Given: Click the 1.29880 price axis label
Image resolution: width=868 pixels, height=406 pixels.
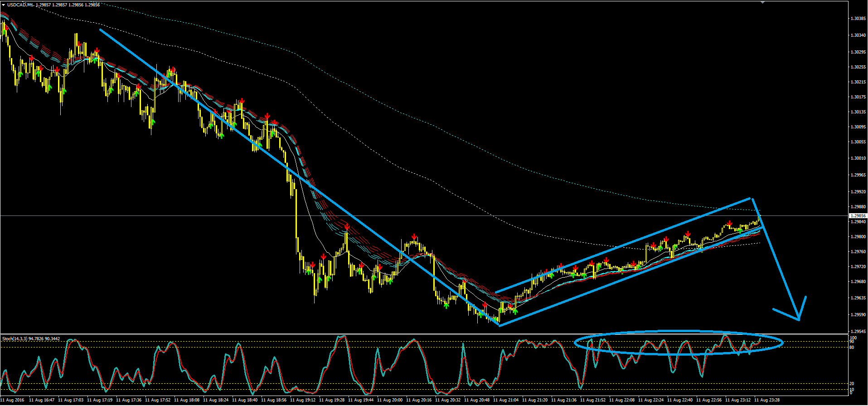Looking at the screenshot, I should [x=858, y=206].
